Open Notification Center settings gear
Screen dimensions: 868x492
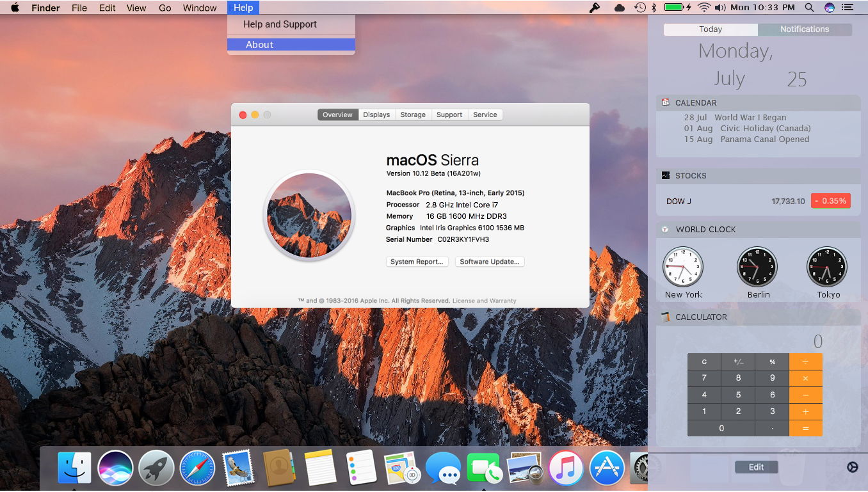852,467
